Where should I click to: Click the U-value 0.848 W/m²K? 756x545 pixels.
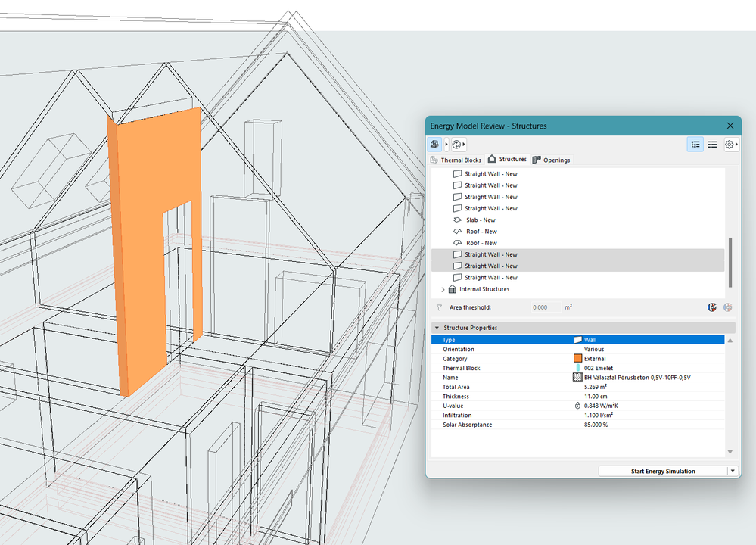tap(601, 406)
